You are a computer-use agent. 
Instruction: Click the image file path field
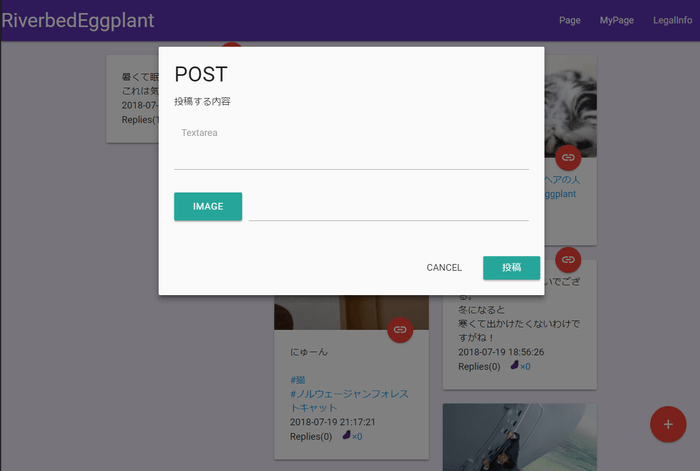pos(389,208)
